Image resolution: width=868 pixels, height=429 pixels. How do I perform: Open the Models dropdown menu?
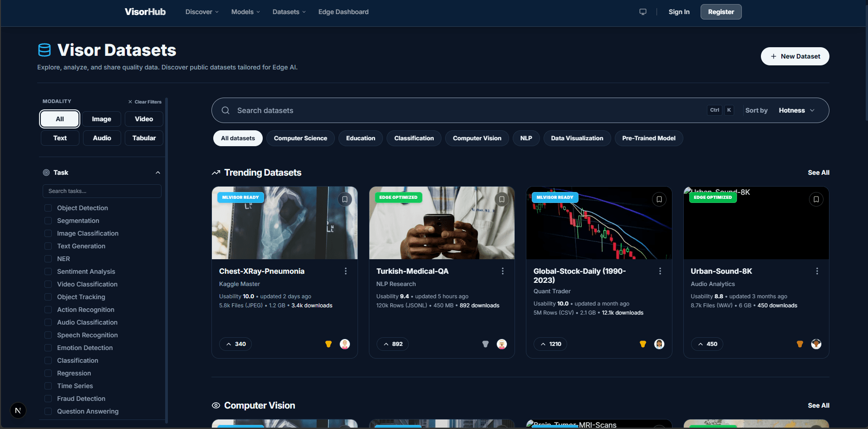point(245,12)
